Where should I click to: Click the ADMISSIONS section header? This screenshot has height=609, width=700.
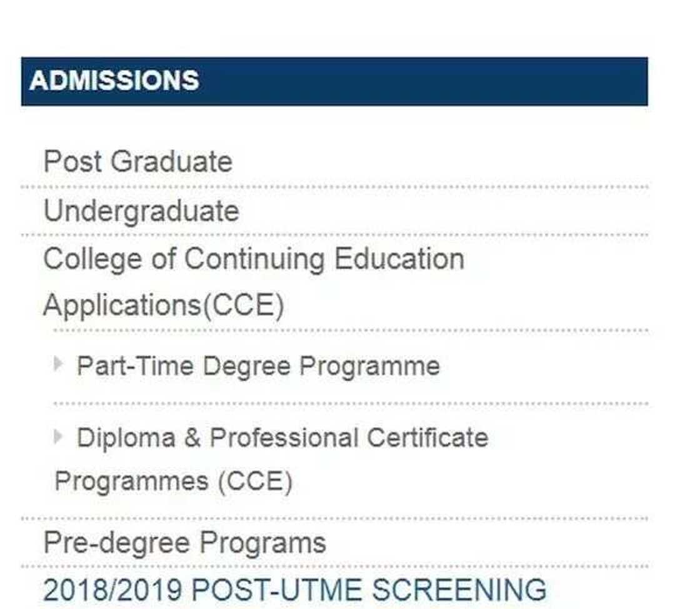[114, 81]
